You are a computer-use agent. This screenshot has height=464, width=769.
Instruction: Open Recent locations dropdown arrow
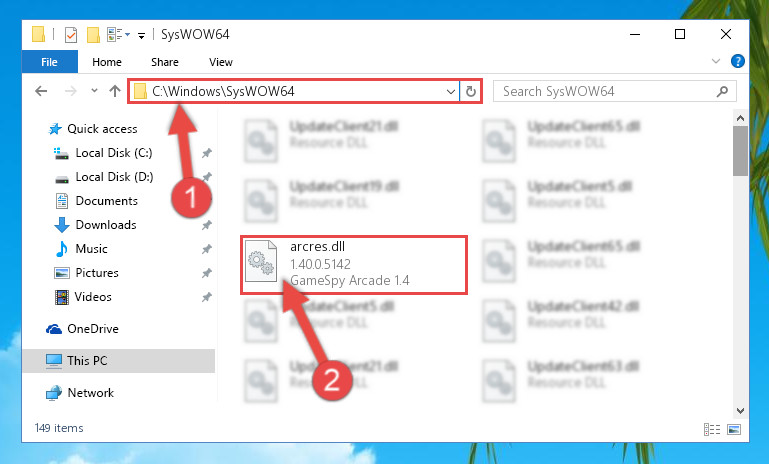[94, 91]
